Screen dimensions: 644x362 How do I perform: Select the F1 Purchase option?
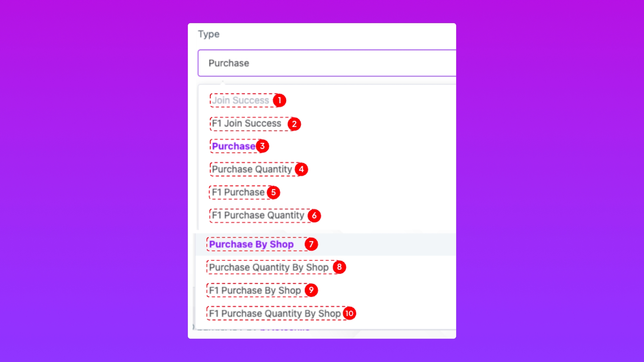(238, 192)
